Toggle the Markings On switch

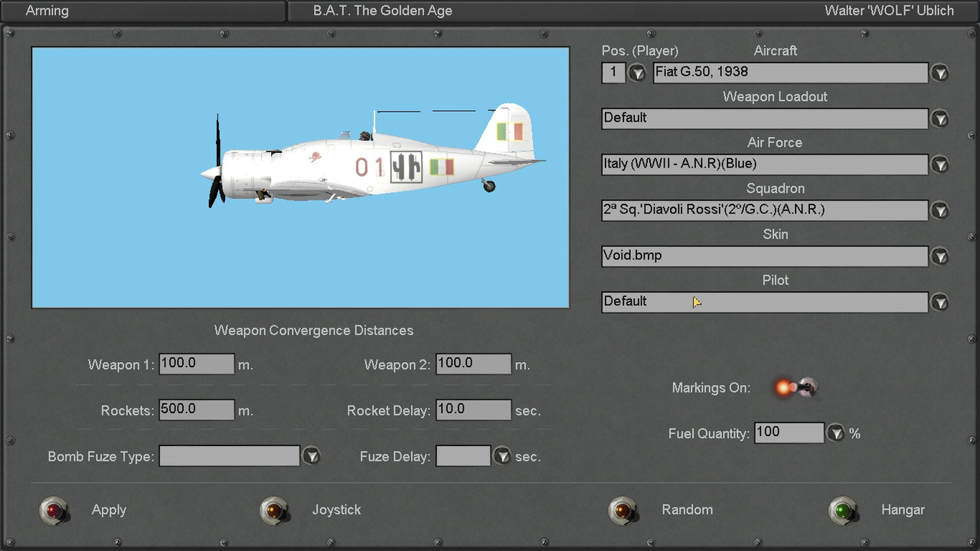pyautogui.click(x=796, y=388)
